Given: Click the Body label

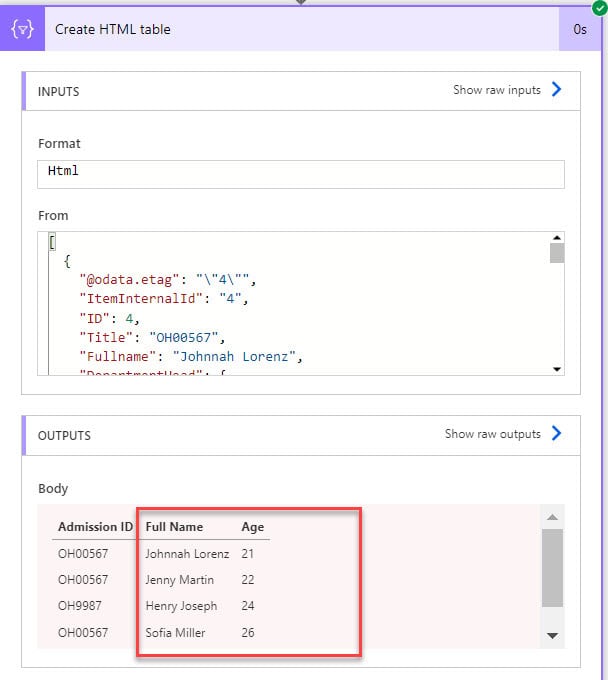Looking at the screenshot, I should [x=53, y=489].
